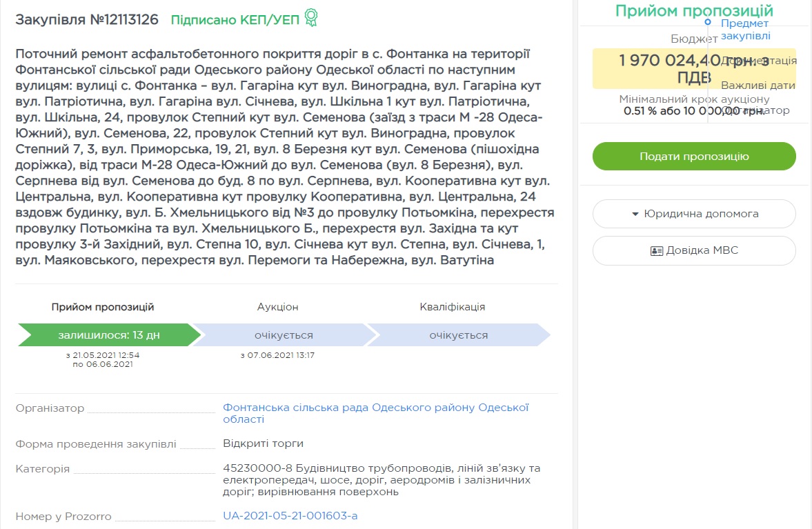This screenshot has width=812, height=529.
Task: Click the Підписано КЕП/УЕП signed label
Action: [235, 19]
